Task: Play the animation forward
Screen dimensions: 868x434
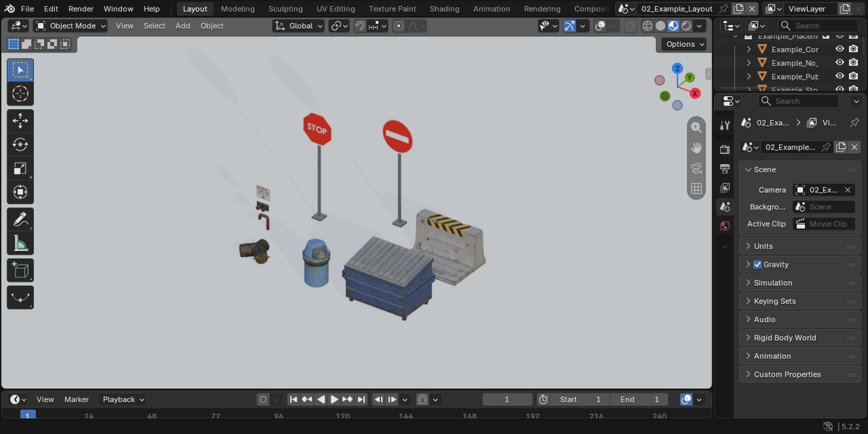Action: point(334,399)
